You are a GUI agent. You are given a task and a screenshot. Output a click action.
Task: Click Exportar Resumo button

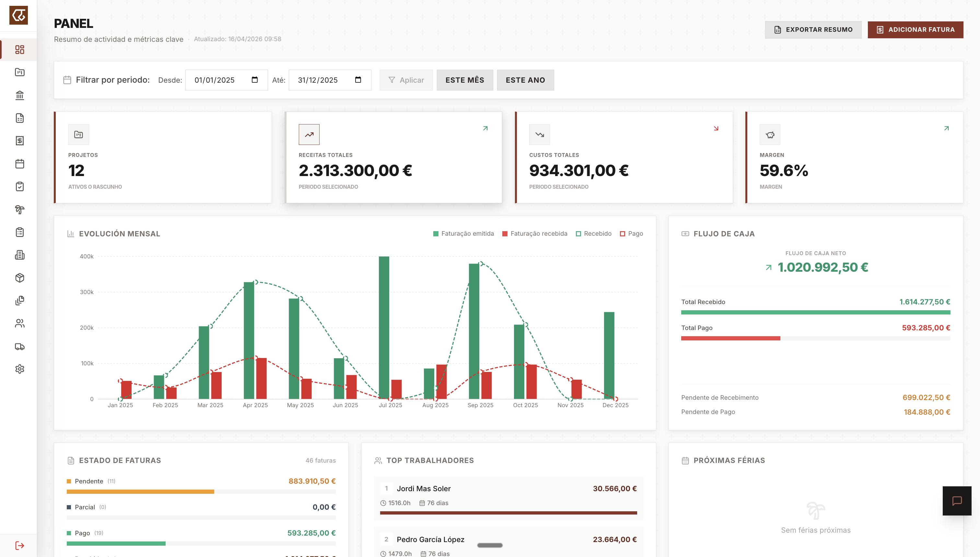click(813, 30)
